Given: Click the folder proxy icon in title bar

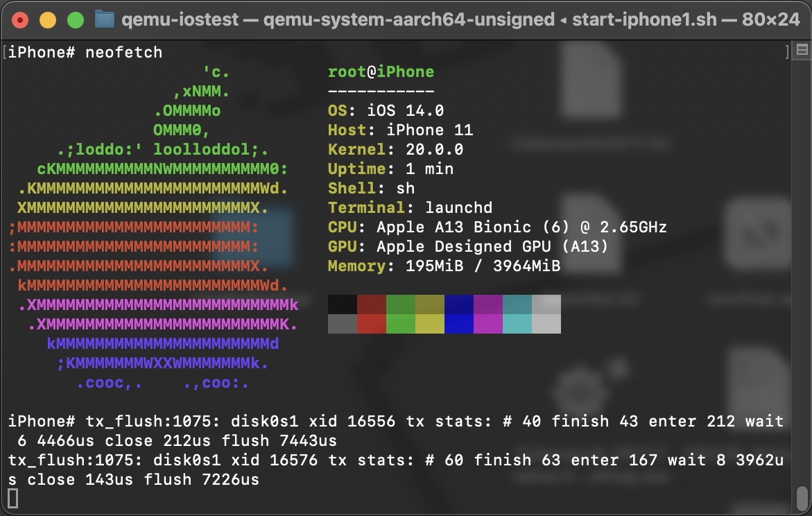Looking at the screenshot, I should 104,19.
